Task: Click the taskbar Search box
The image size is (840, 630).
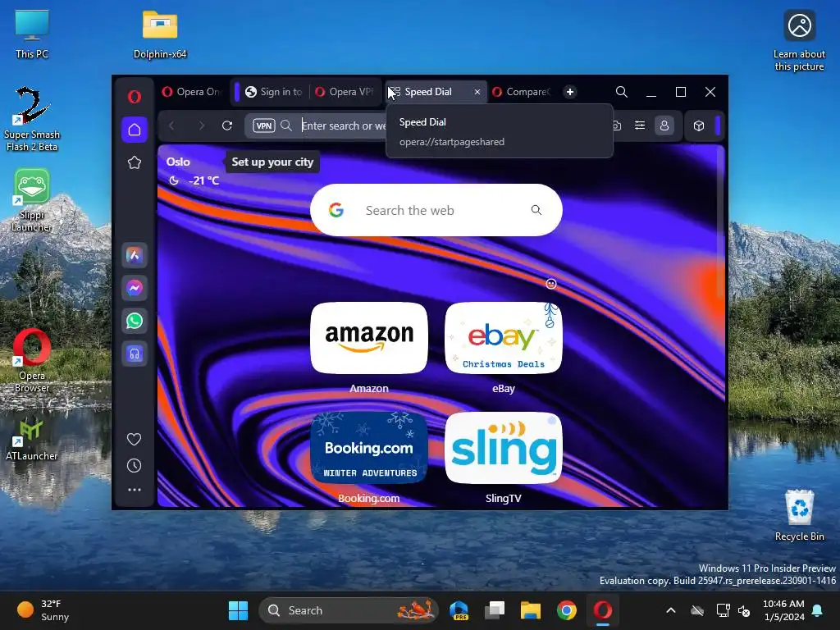Action: pos(349,610)
